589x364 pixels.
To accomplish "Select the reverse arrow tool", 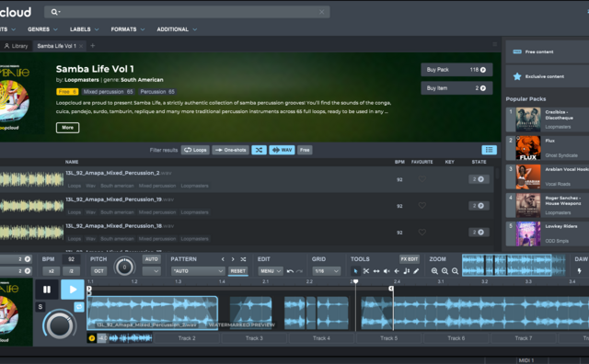I will pyautogui.click(x=397, y=271).
